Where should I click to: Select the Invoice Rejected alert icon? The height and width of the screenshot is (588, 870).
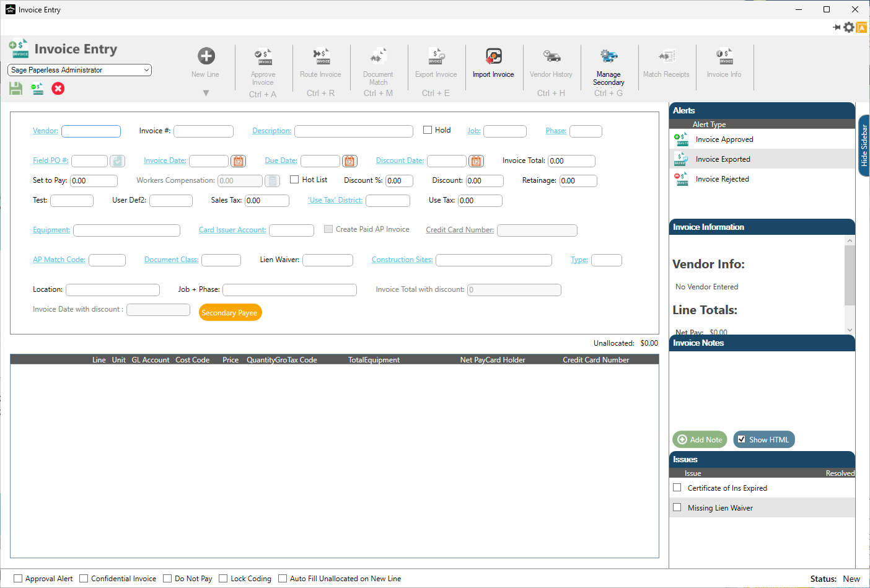click(681, 179)
